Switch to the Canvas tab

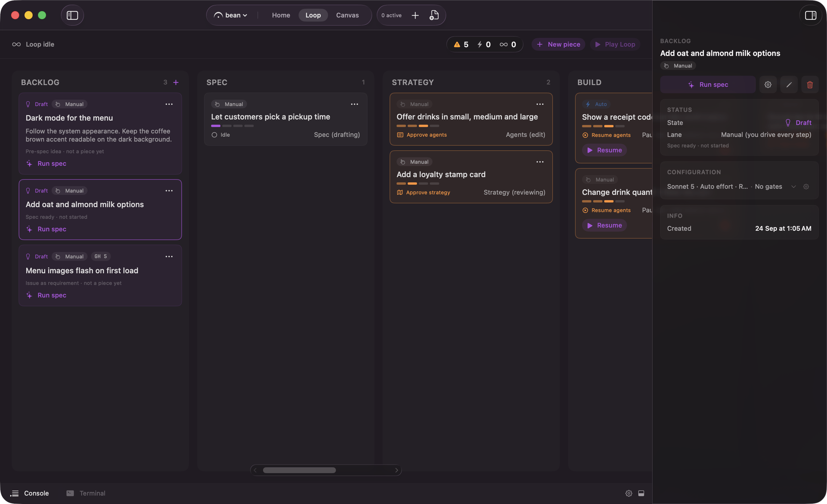(347, 15)
